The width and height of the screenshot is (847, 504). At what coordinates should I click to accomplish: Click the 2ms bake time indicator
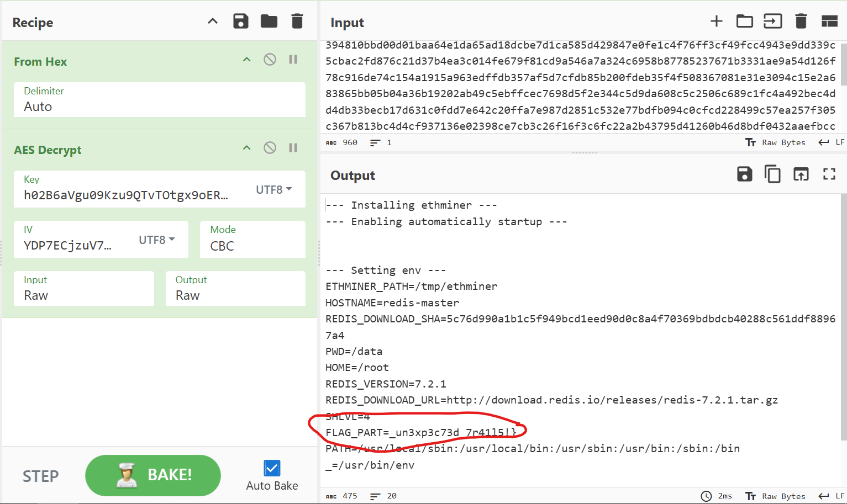tap(717, 496)
